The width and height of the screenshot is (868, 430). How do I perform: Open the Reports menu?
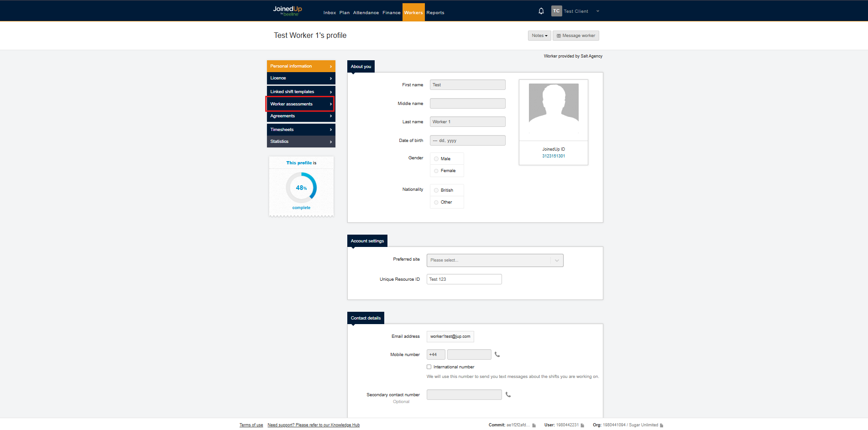(x=435, y=13)
